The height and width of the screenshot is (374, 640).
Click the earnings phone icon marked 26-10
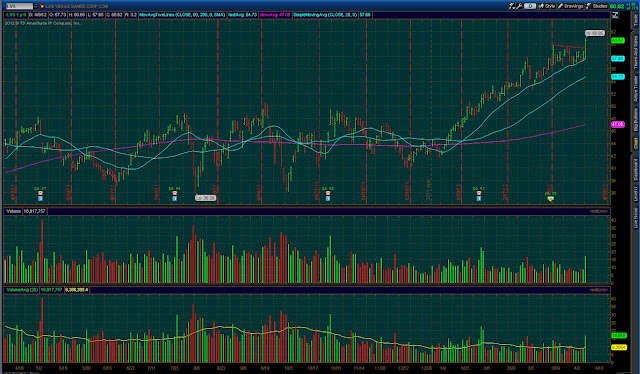tap(328, 193)
